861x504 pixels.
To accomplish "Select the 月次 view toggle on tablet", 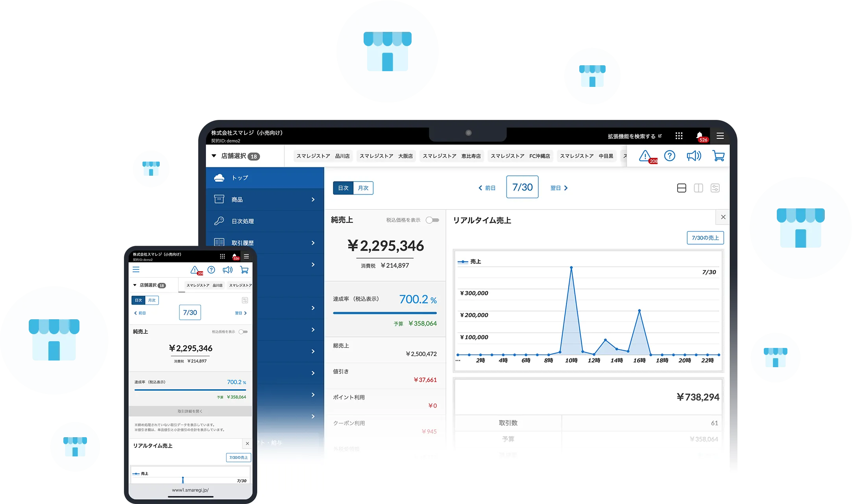I will tap(363, 188).
